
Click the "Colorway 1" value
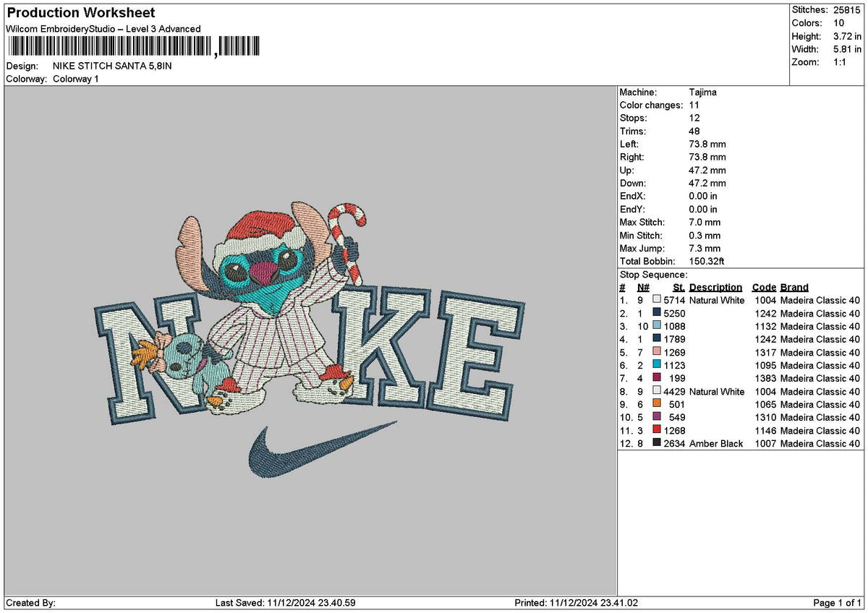click(x=76, y=79)
